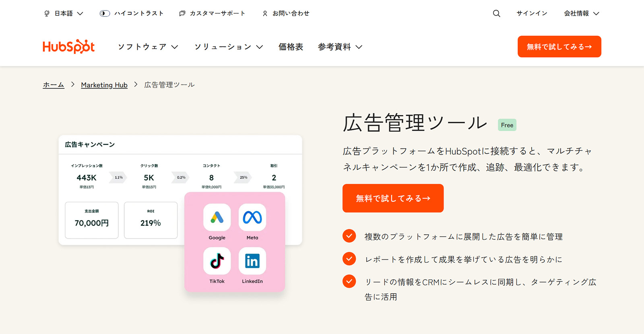Go to Marketing Hub breadcrumb

(x=104, y=85)
